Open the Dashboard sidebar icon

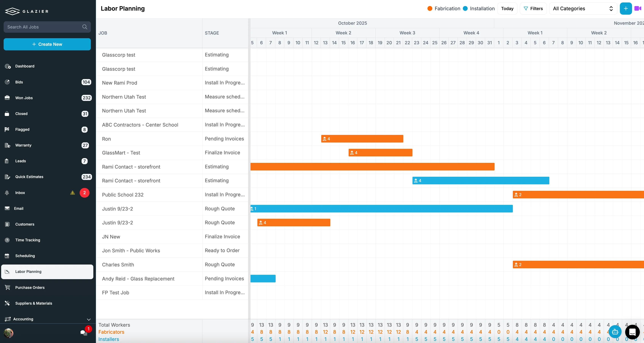[x=7, y=66]
